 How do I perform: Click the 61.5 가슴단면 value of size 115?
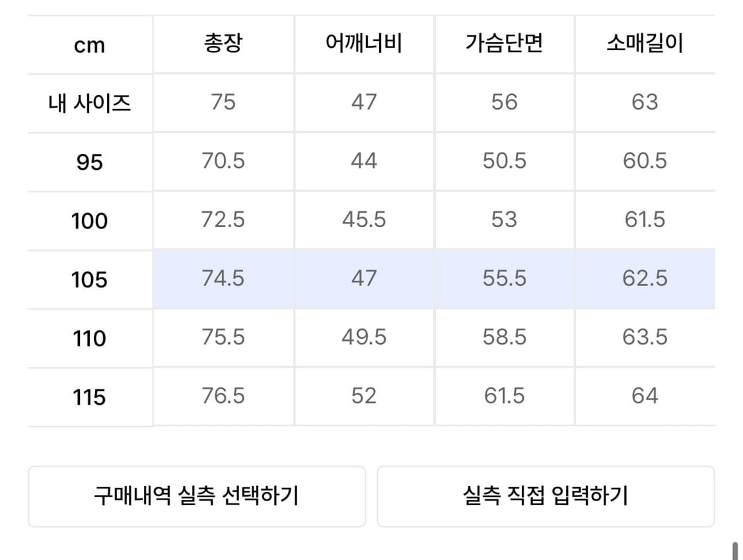pos(504,396)
